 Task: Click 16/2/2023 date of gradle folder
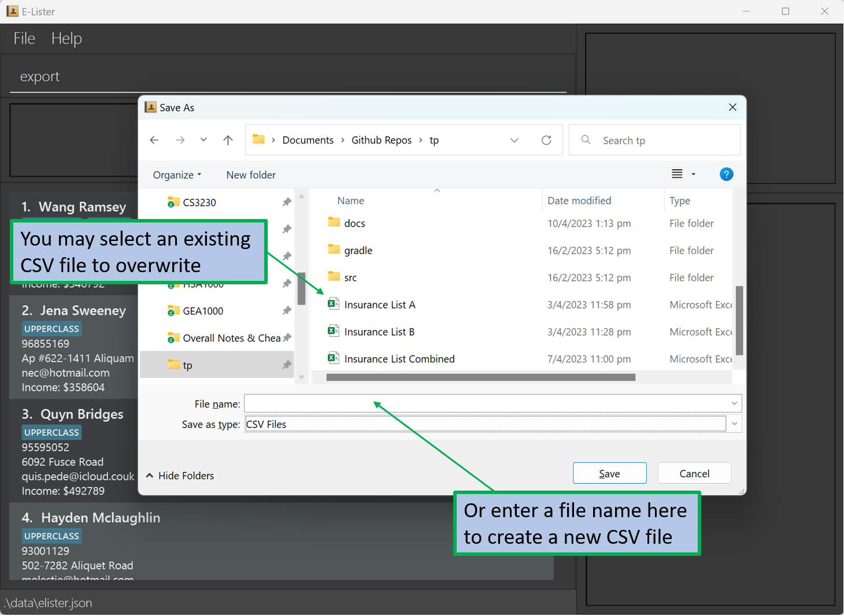(x=589, y=250)
